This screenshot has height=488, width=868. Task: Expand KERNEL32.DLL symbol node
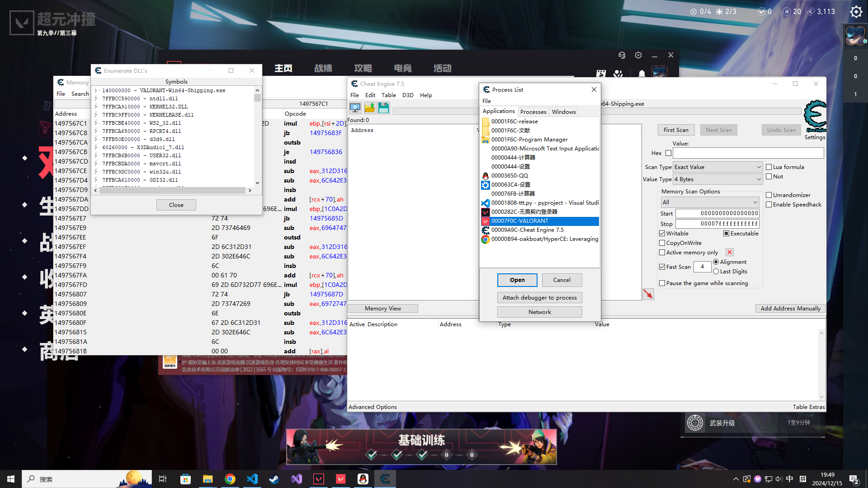click(x=96, y=107)
